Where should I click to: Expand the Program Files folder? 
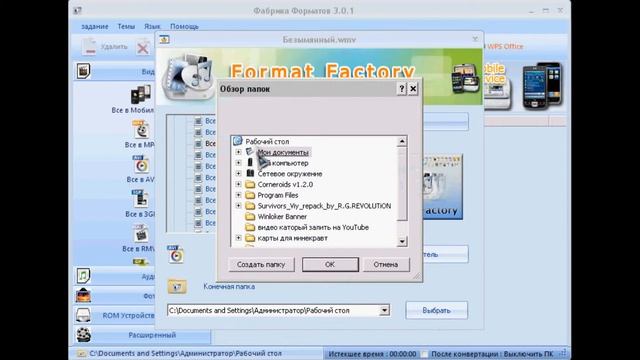point(238,195)
